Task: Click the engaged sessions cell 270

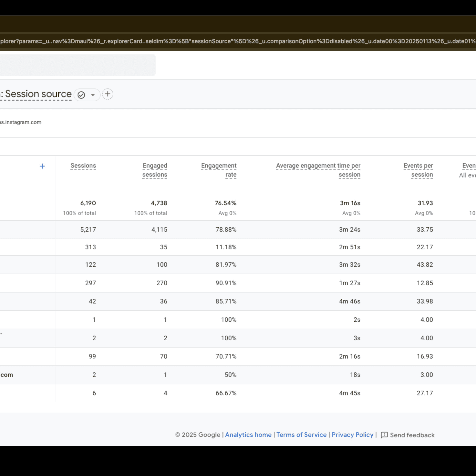Action: click(162, 283)
